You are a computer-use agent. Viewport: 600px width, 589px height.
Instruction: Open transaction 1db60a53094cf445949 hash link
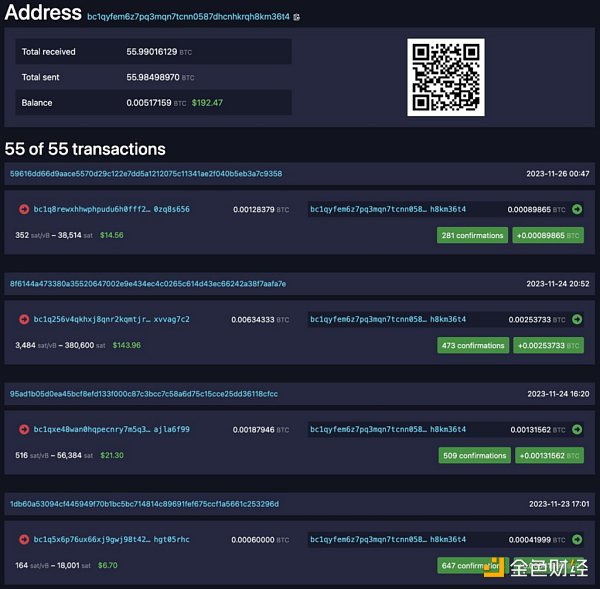(x=144, y=503)
